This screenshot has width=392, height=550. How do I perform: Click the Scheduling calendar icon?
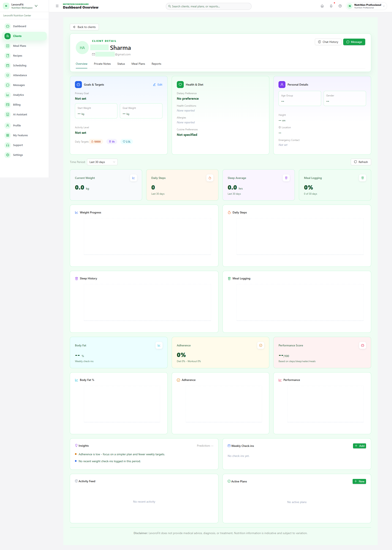pyautogui.click(x=8, y=65)
